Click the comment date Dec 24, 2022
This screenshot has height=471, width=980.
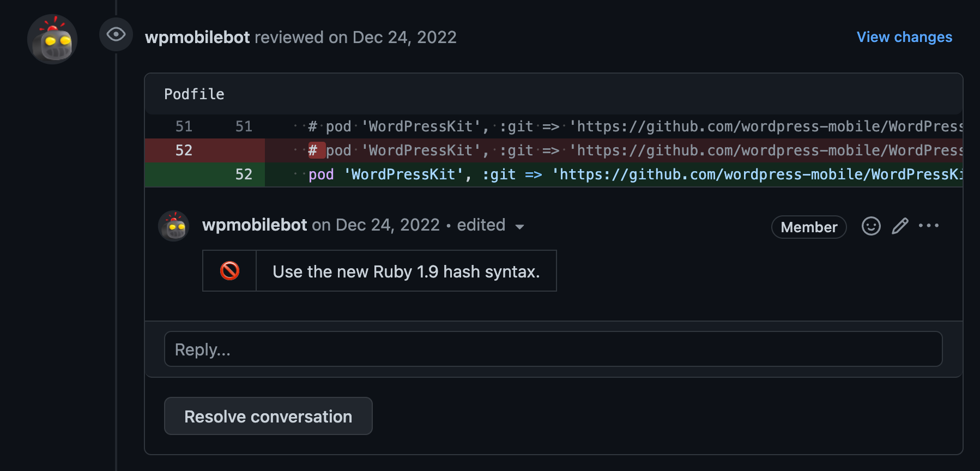click(x=388, y=225)
